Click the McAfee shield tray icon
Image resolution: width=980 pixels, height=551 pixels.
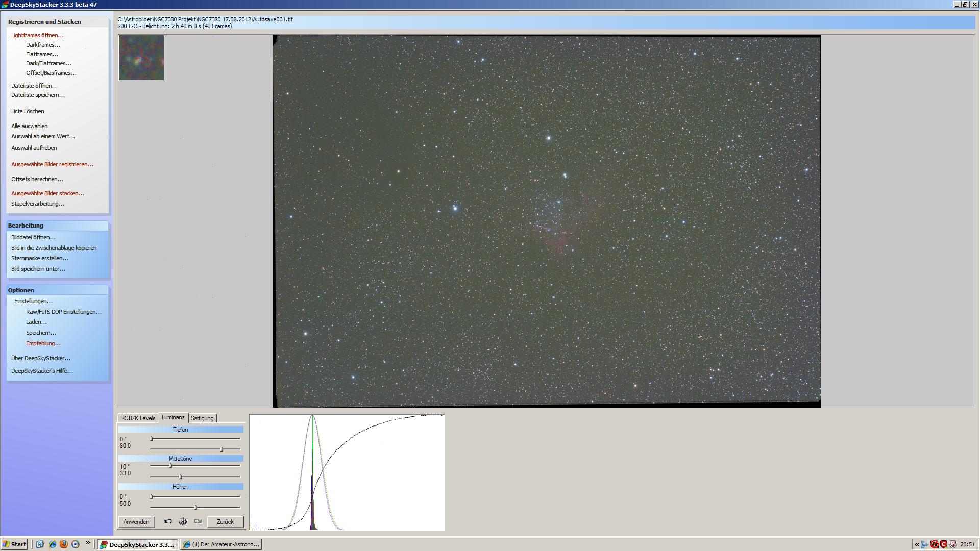pyautogui.click(x=953, y=544)
